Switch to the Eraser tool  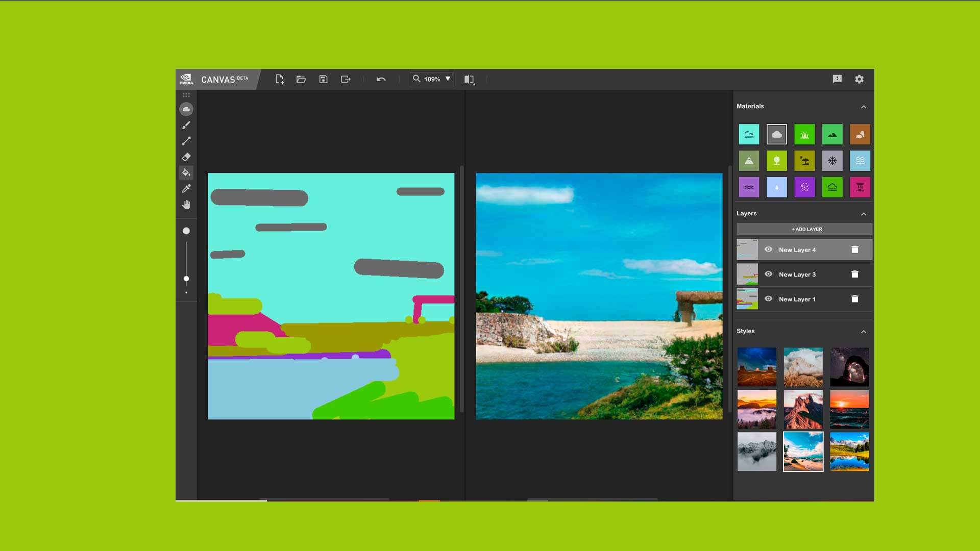click(186, 157)
